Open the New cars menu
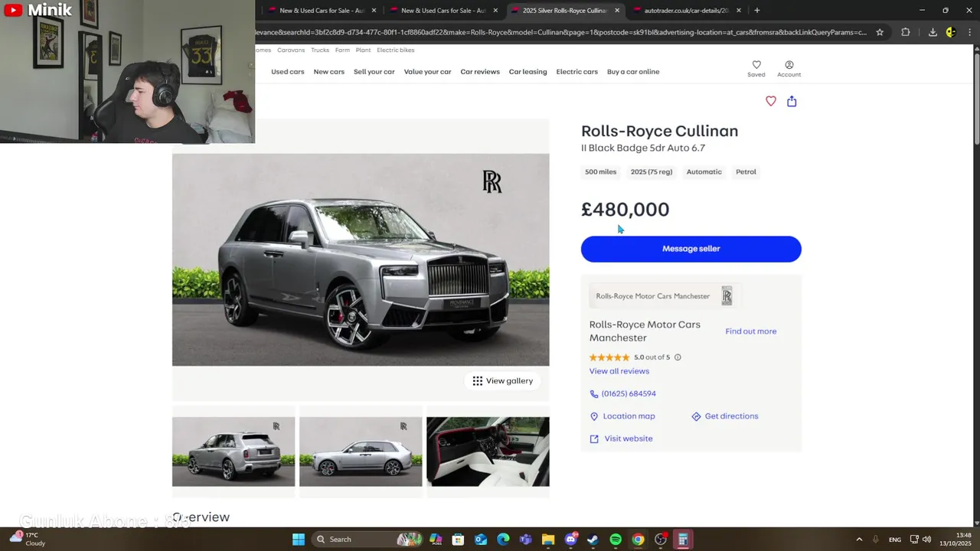Image resolution: width=980 pixels, height=551 pixels. [x=329, y=72]
